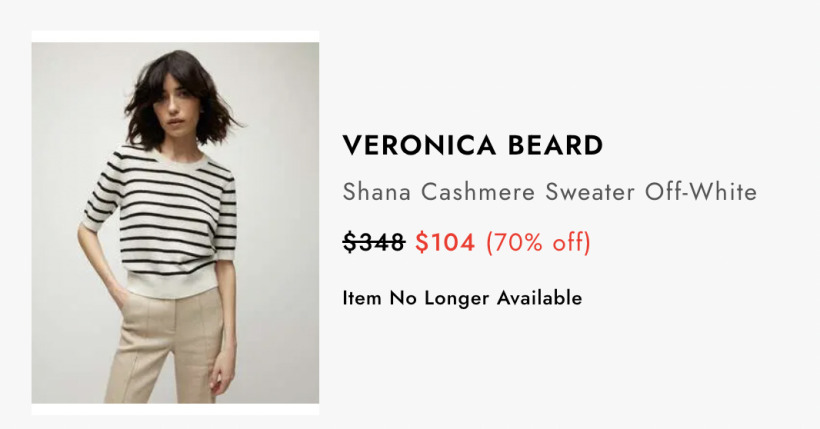820x429 pixels.
Task: Open the Shana Cashmere Sweater Off-White title
Action: point(550,191)
